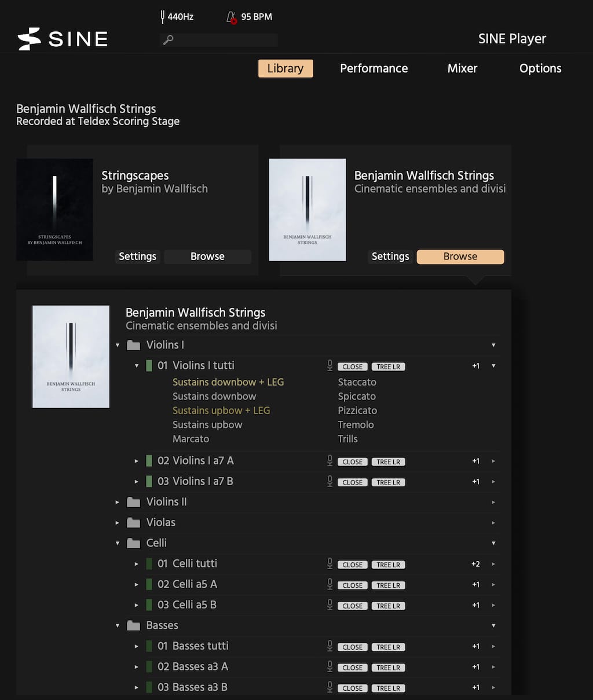Expand 02 Violins I a7 A
The image size is (593, 700).
[x=137, y=461]
